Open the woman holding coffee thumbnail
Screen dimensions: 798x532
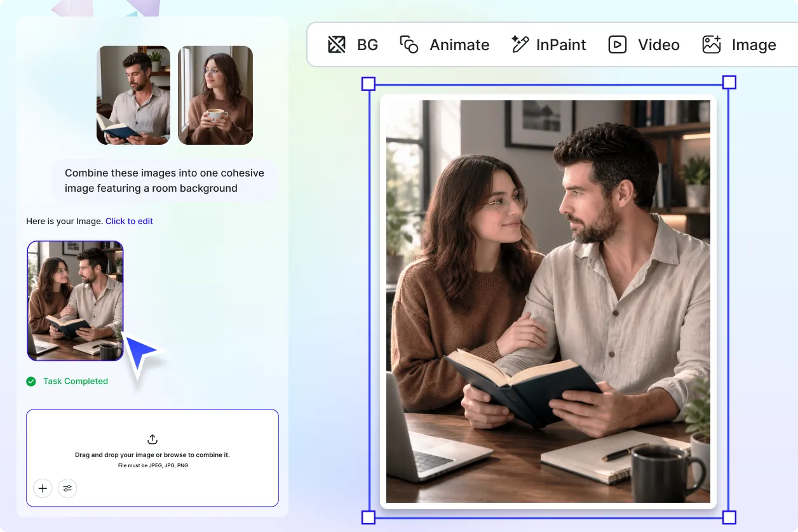215,95
